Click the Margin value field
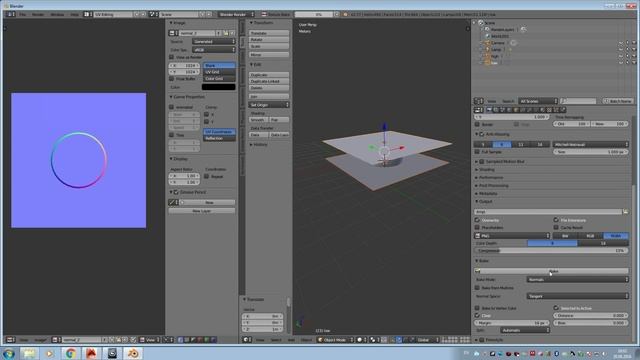Image resolution: width=640 pixels, height=360 pixels. click(512, 322)
